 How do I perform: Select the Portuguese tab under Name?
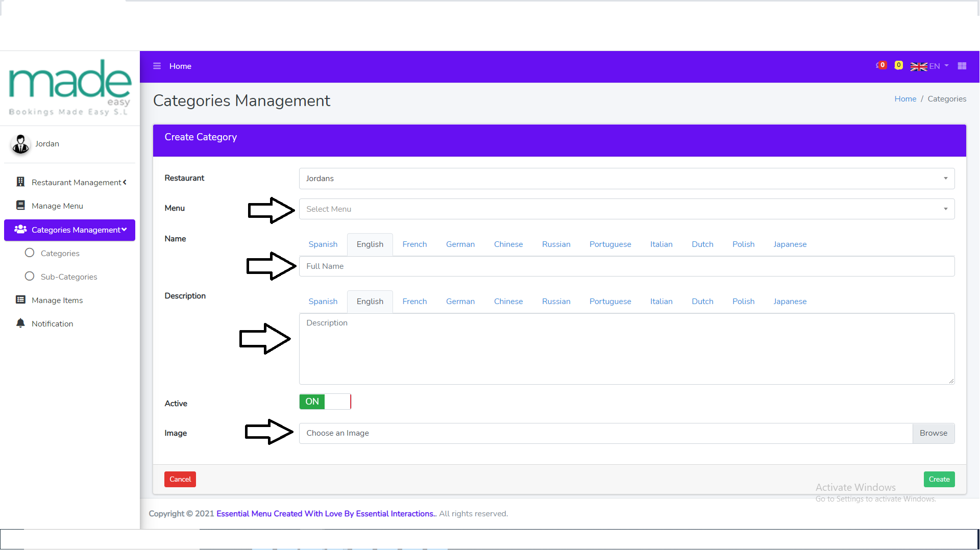[x=610, y=244]
